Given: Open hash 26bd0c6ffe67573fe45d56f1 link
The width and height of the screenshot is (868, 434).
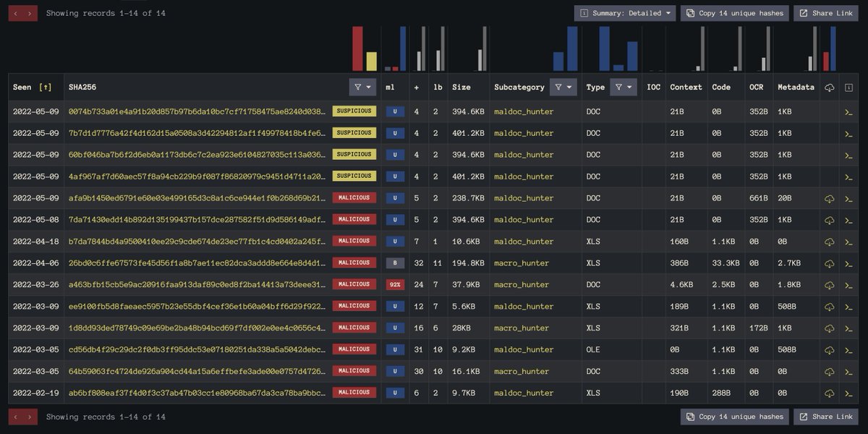Looking at the screenshot, I should click(197, 263).
